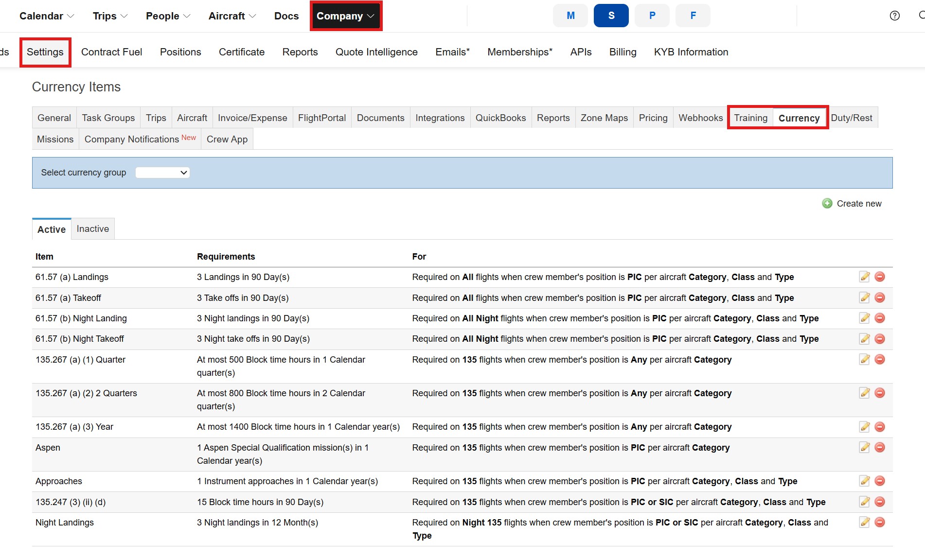Image resolution: width=925 pixels, height=560 pixels.
Task: Delete the 135.267 (a) (1) Quarter item
Action: [x=880, y=359]
